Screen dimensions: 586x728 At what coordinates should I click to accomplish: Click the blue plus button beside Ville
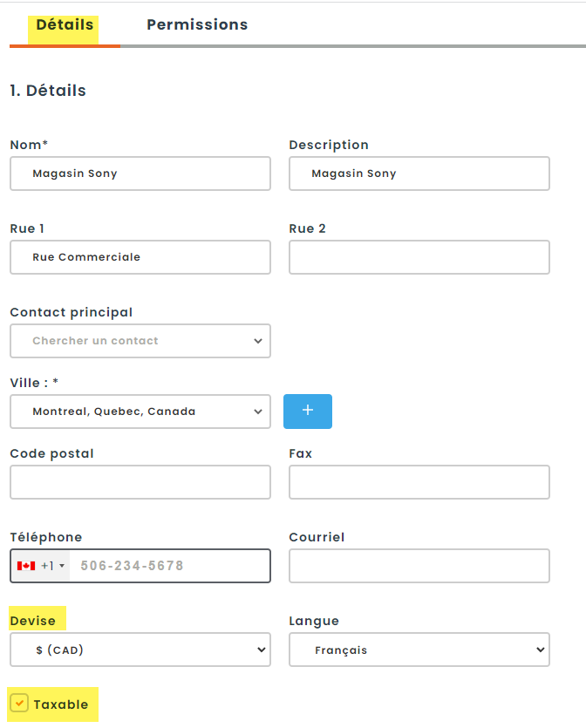point(307,412)
